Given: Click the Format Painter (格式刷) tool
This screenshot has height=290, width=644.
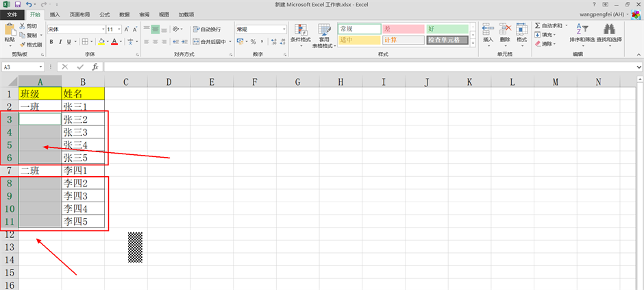Looking at the screenshot, I should (x=31, y=45).
